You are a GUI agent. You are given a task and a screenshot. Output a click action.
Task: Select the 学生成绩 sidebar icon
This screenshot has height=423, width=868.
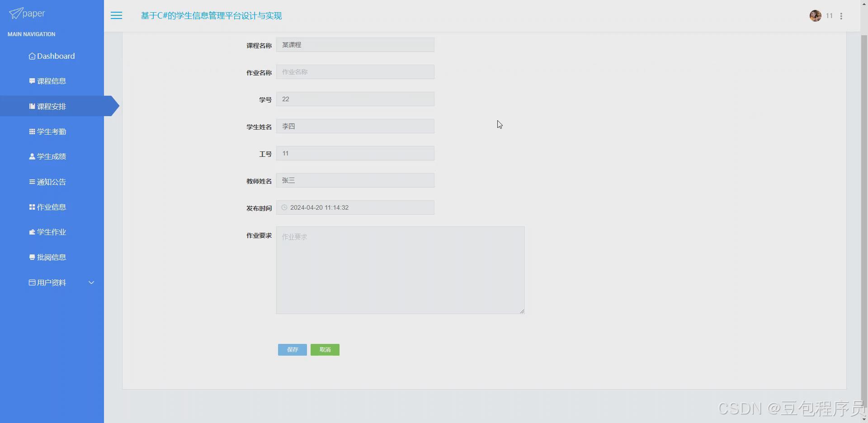[x=31, y=156]
